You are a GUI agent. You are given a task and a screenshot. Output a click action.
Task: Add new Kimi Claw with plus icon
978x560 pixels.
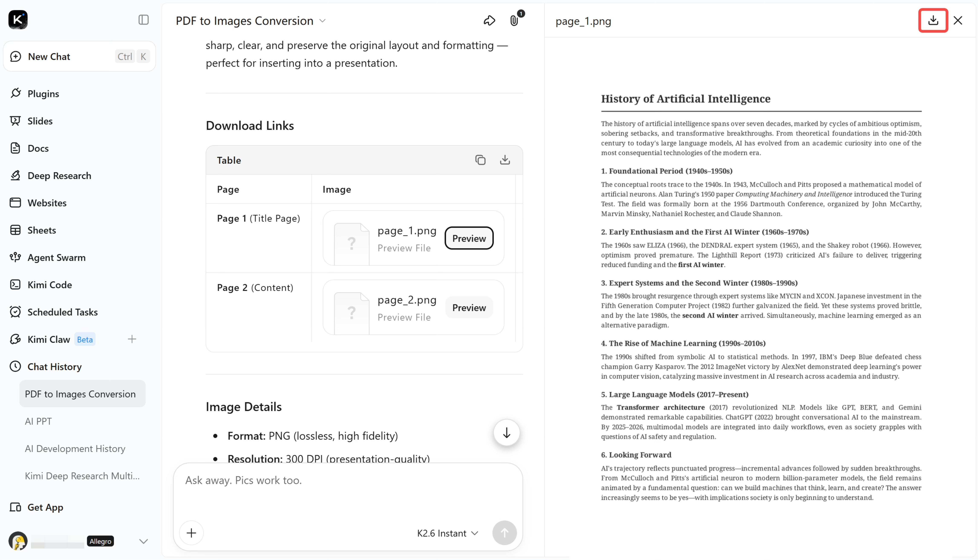[x=132, y=339]
